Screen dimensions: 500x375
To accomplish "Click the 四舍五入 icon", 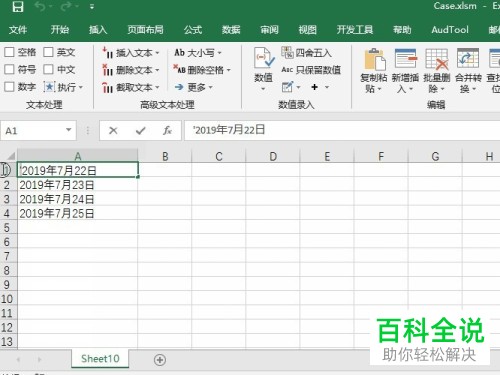I will 287,52.
